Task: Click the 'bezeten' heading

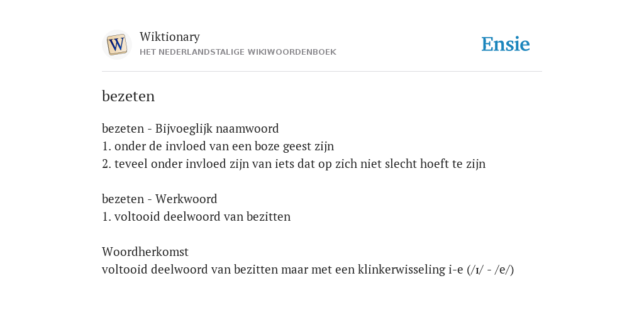Action: pyautogui.click(x=128, y=96)
